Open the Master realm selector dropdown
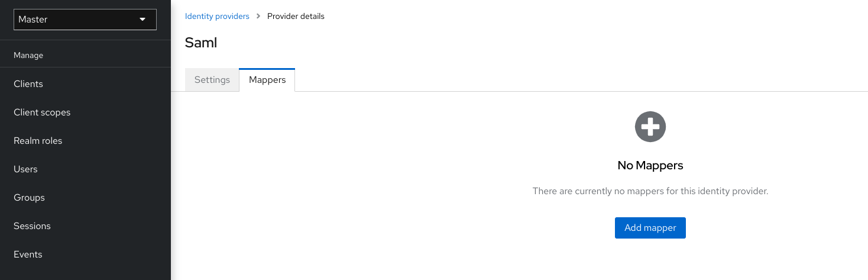868x280 pixels. 85,20
